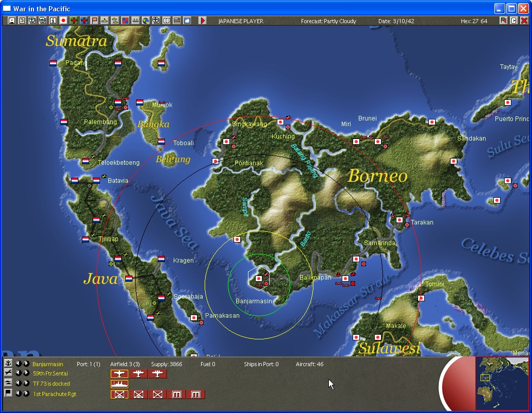
Task: Click the save game disk icon
Action: point(11,21)
